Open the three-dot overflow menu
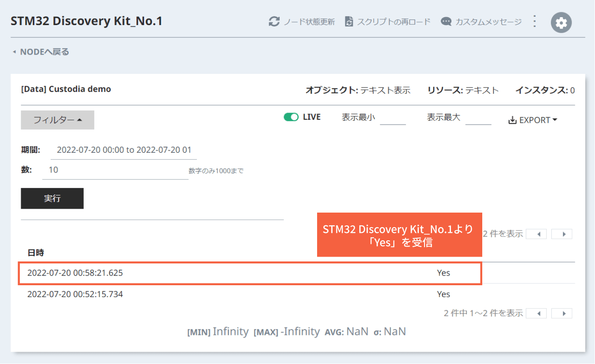 tap(534, 21)
